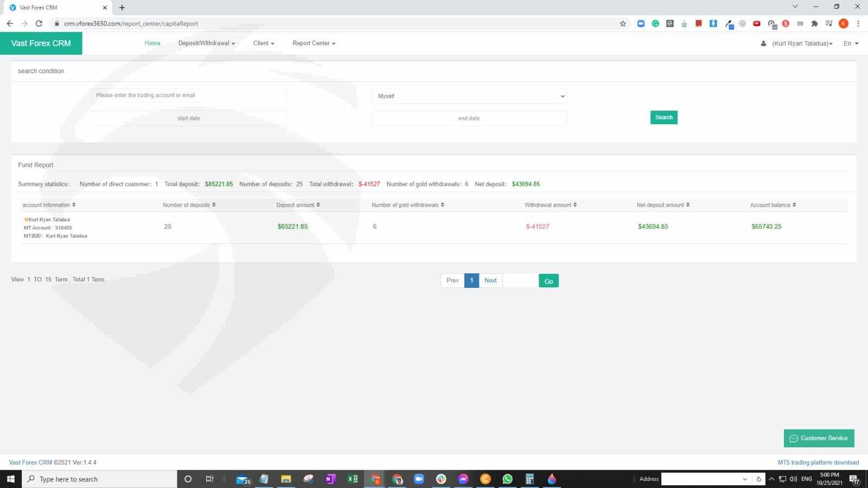Open Chrome's three-dot menu
Viewport: 868px width, 488px height.
[x=858, y=23]
